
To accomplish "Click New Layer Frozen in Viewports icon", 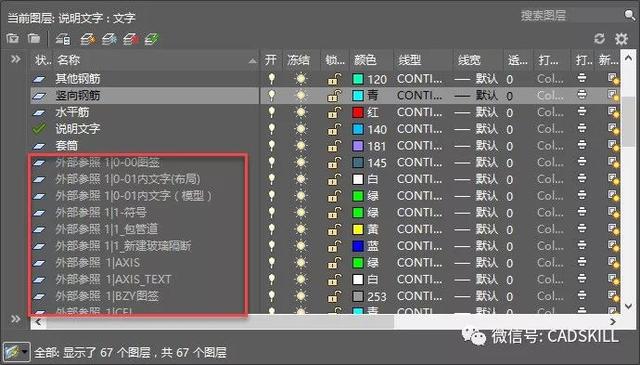I will 109,39.
